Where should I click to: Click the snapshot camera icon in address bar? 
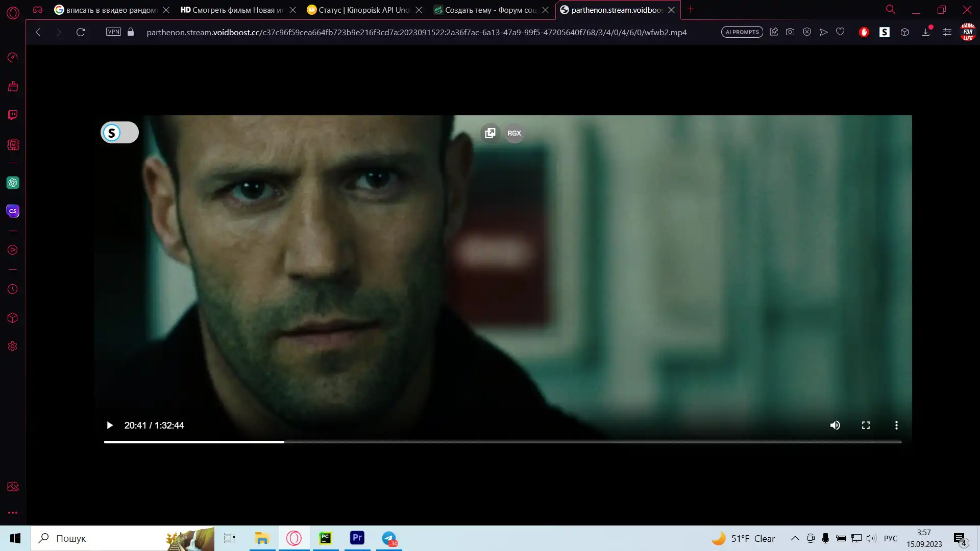(x=790, y=32)
